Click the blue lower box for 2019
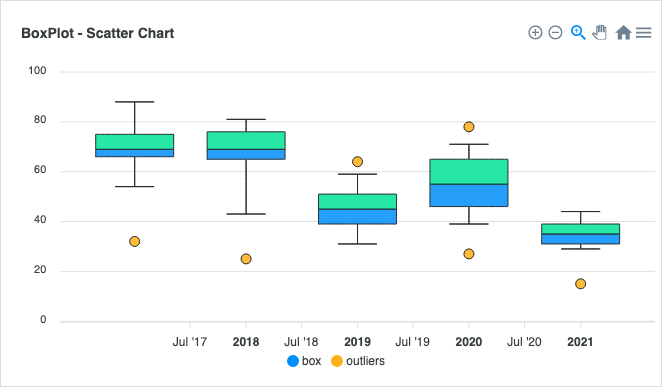This screenshot has width=662, height=387. pyautogui.click(x=358, y=217)
